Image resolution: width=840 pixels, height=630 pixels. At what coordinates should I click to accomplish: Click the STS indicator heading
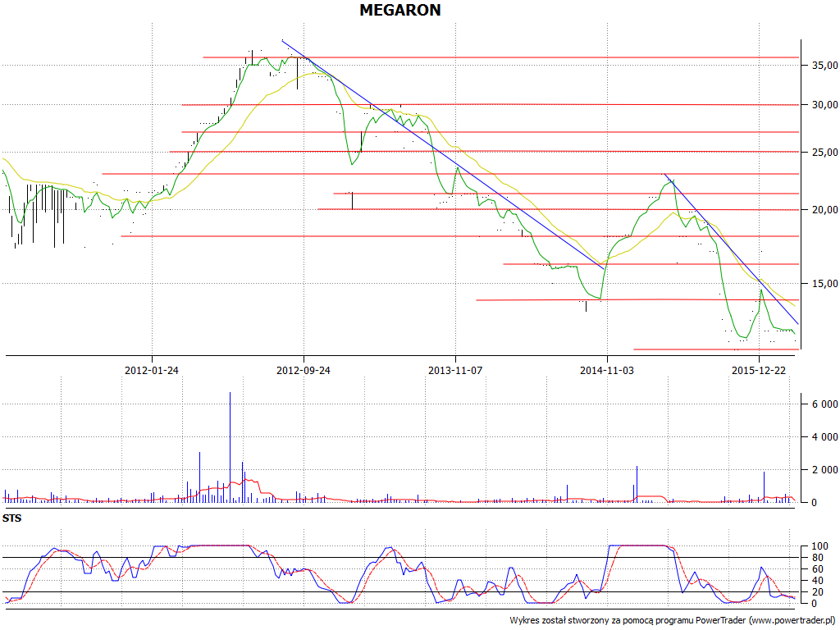(11, 518)
